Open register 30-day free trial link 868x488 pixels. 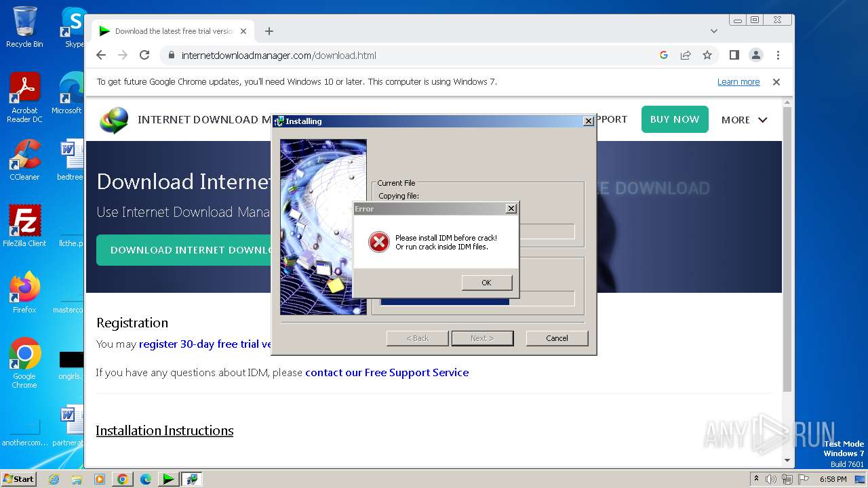(x=205, y=344)
